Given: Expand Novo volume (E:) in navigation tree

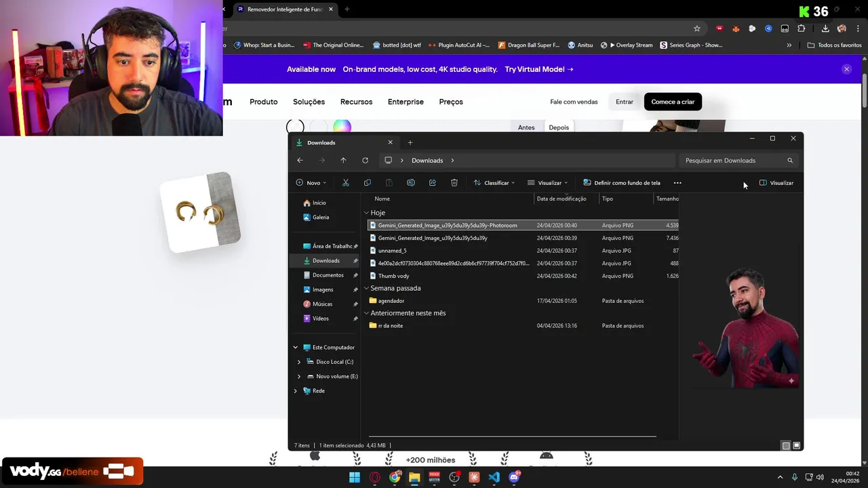Looking at the screenshot, I should pos(299,376).
